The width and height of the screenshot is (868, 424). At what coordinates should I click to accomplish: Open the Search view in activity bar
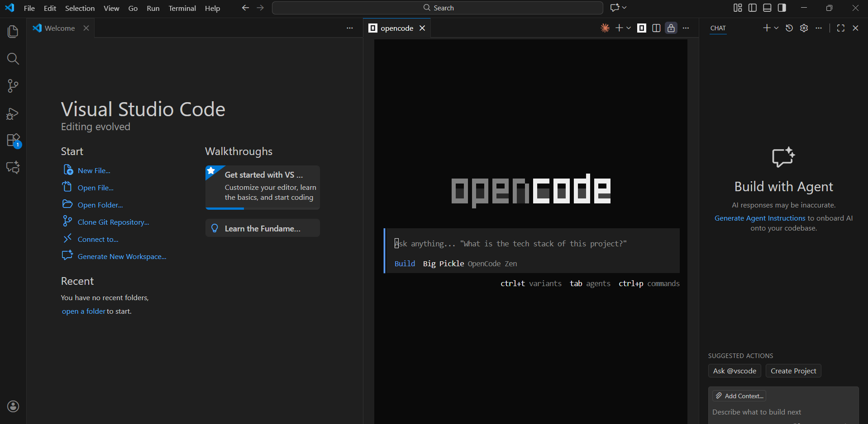(13, 59)
